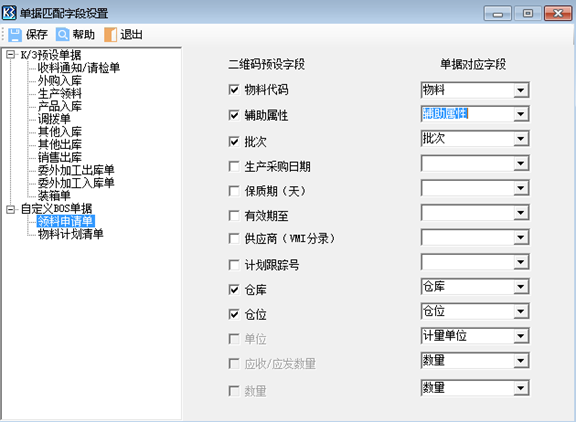Select 物料计划清单 tree item
This screenshot has height=422, width=576.
pyautogui.click(x=71, y=234)
